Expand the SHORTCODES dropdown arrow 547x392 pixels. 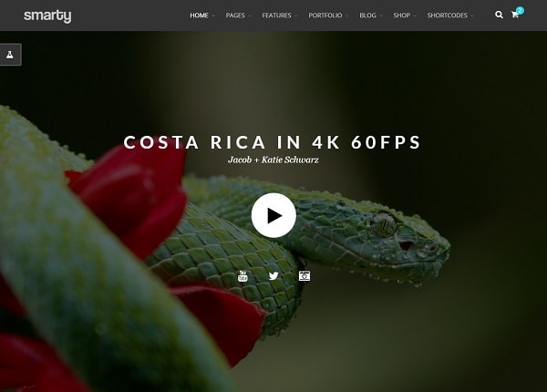click(x=472, y=15)
